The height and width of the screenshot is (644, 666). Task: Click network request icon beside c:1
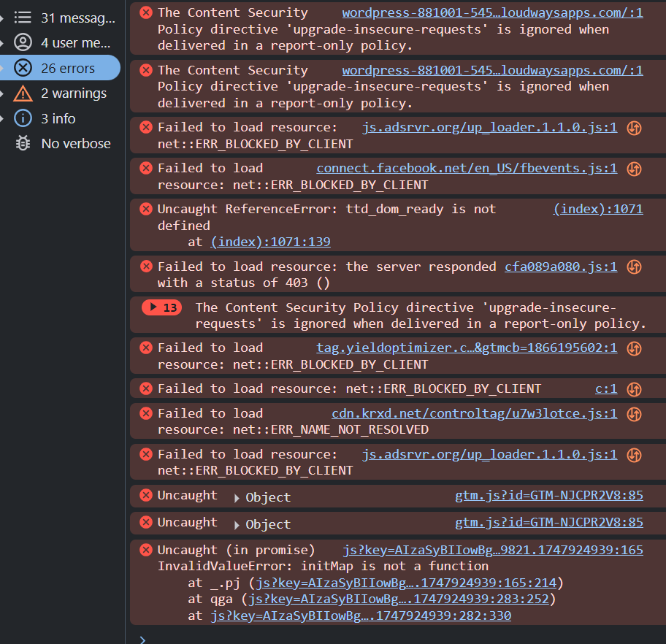click(634, 389)
